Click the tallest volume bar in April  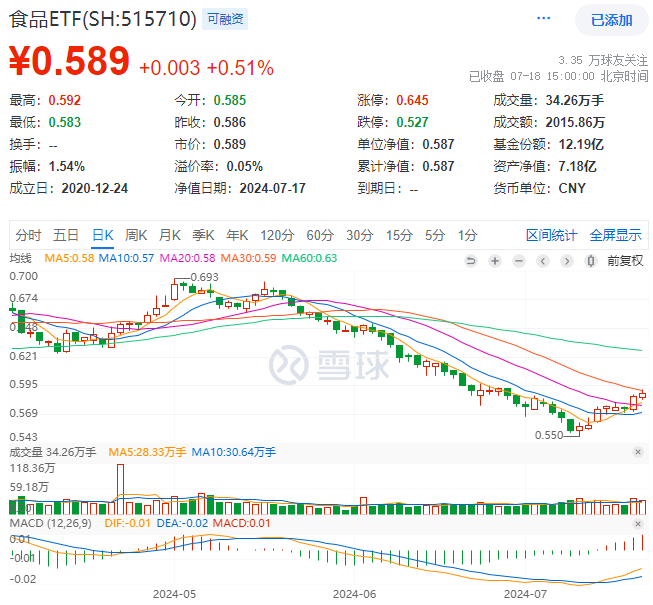[x=120, y=489]
